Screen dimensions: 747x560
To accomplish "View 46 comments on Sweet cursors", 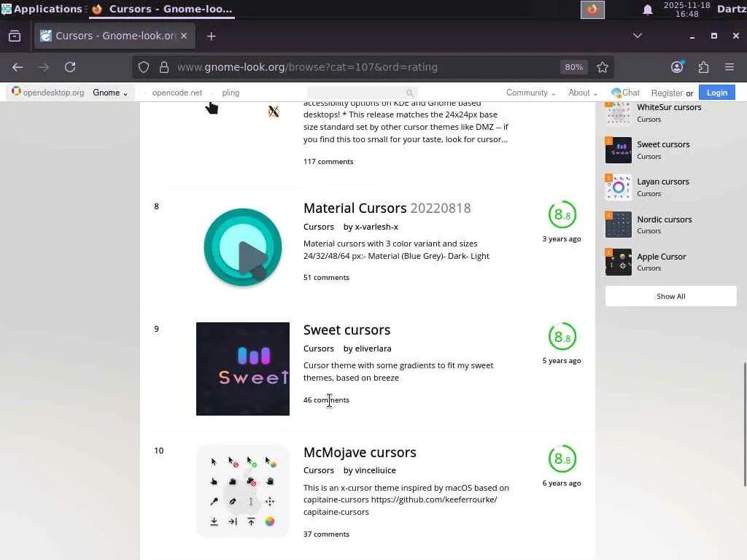I will 326,400.
